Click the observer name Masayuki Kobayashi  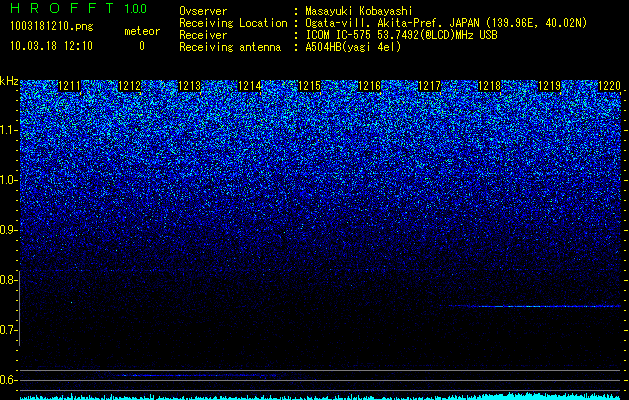tap(359, 11)
